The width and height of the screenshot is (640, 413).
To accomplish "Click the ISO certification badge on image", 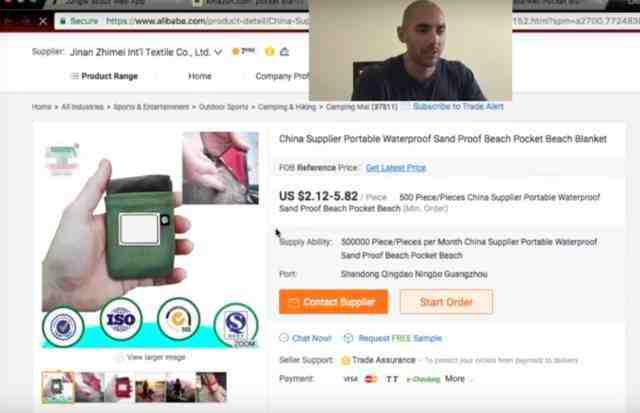I will click(x=121, y=319).
